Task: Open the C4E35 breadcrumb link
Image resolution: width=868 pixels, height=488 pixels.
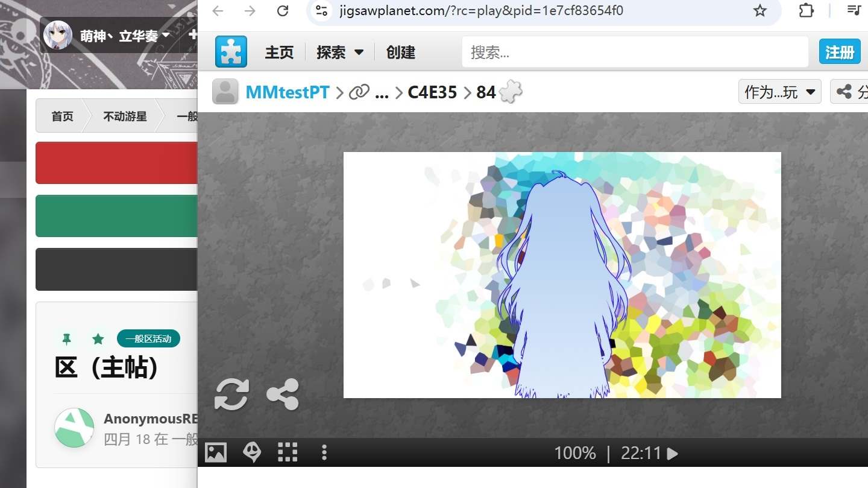Action: coord(432,92)
